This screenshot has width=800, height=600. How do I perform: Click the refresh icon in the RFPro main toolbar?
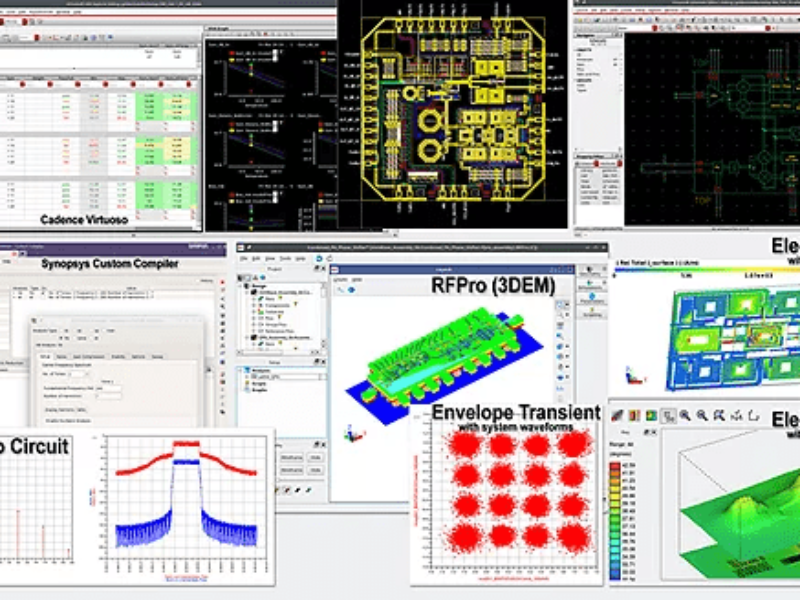click(x=319, y=258)
